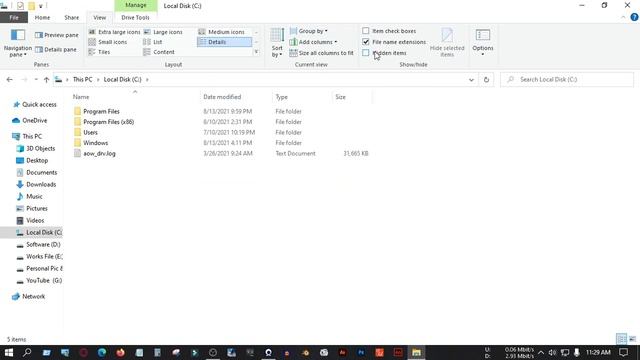Open Downloads in sidebar
640x360 pixels.
36,184
